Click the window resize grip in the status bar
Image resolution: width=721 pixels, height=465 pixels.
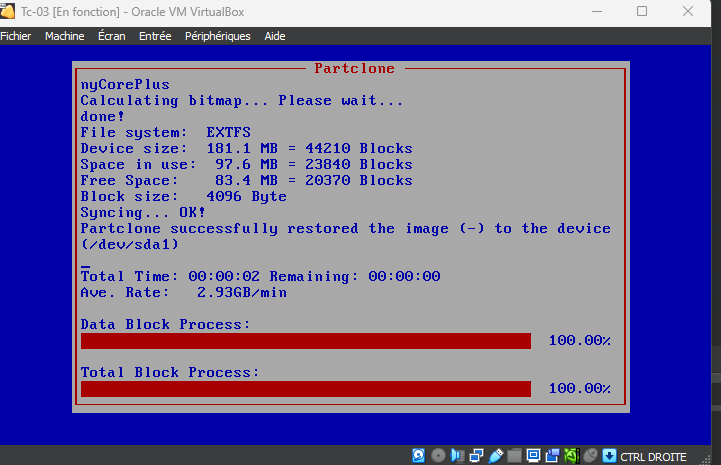pos(704,459)
